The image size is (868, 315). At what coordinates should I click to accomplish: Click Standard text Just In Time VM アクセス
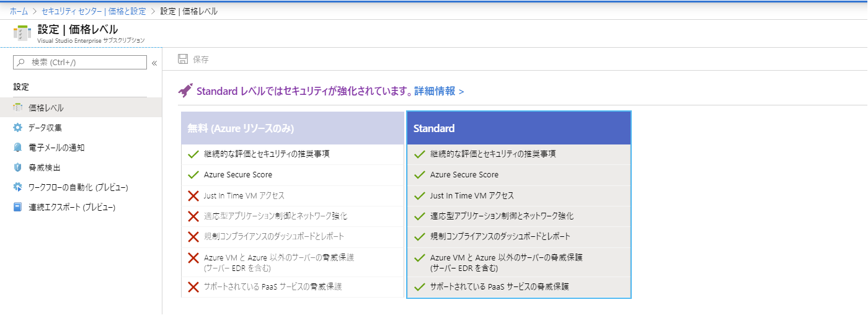point(472,195)
